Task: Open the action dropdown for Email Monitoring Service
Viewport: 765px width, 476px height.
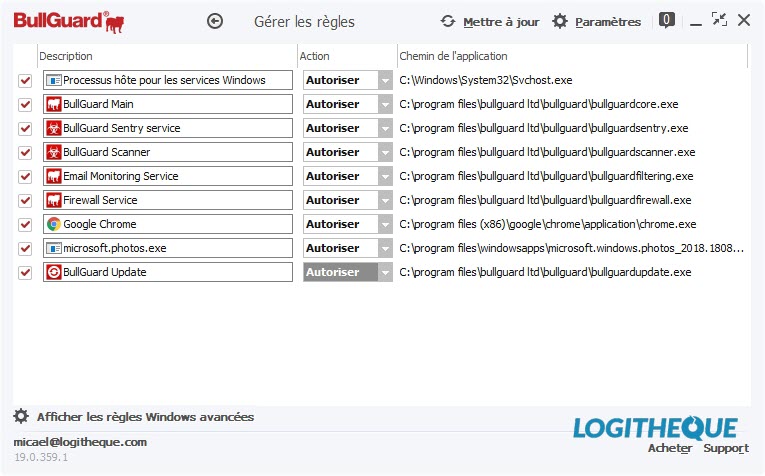Action: coord(385,176)
